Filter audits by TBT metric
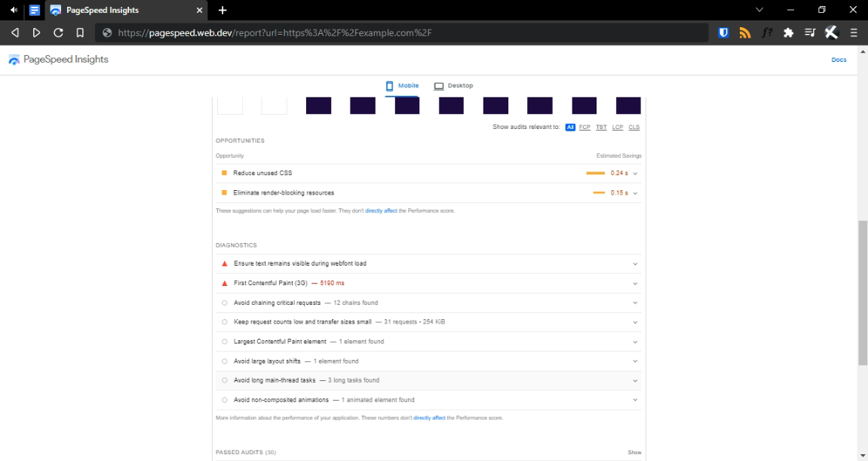 601,128
